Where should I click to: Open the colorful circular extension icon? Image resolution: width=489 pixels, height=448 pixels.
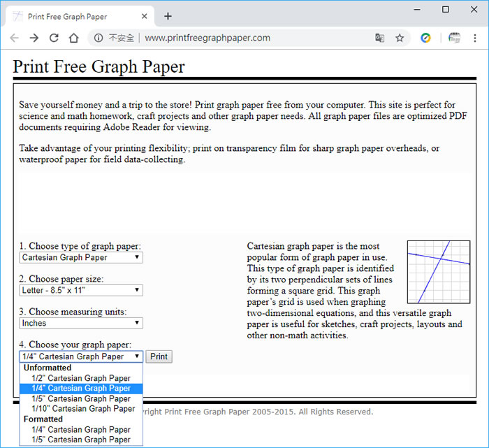[x=425, y=38]
